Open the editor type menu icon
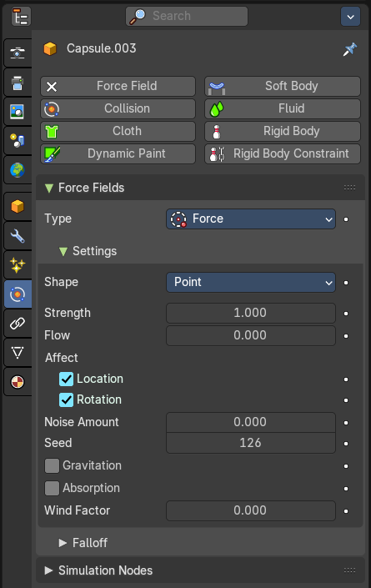 click(21, 17)
